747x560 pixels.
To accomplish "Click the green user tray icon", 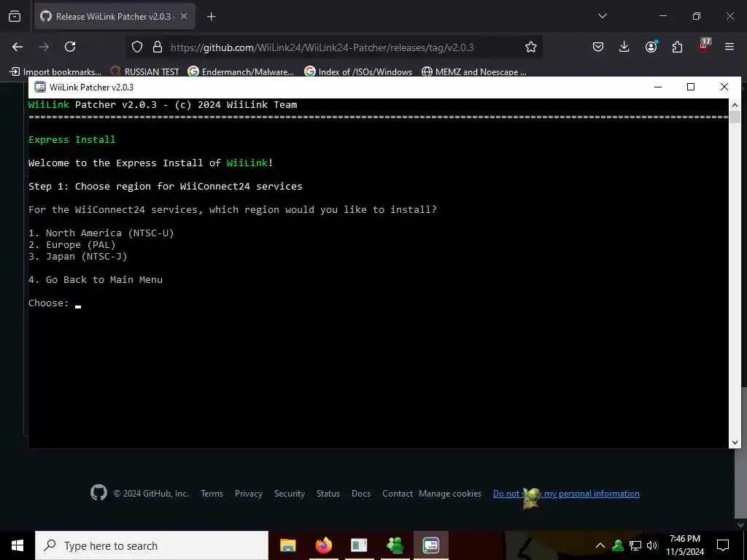I will (618, 545).
